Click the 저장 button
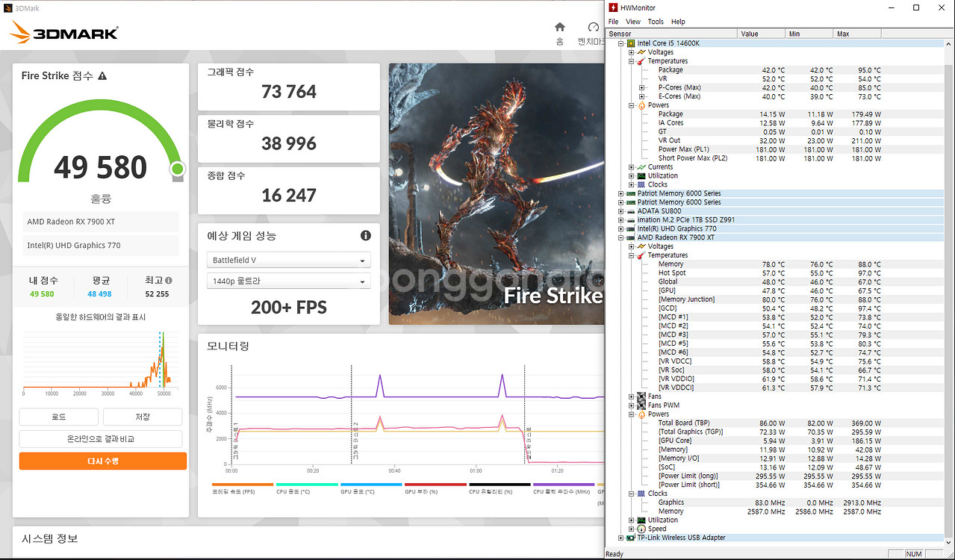 click(143, 417)
